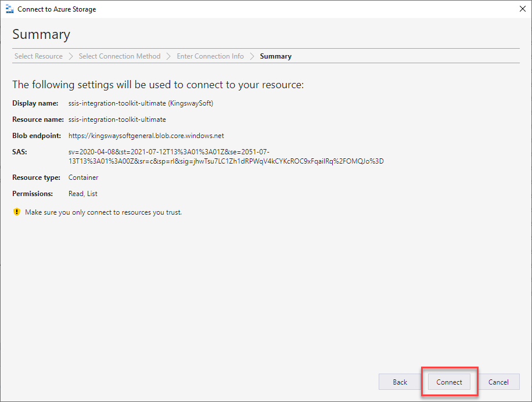Cancel the connection dialog
This screenshot has width=532, height=402.
(x=498, y=382)
